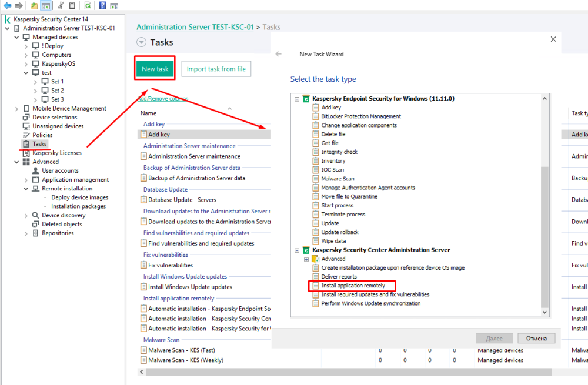Click the Refresh toolbar icon
Image resolution: width=588 pixels, height=385 pixels.
(x=87, y=5)
